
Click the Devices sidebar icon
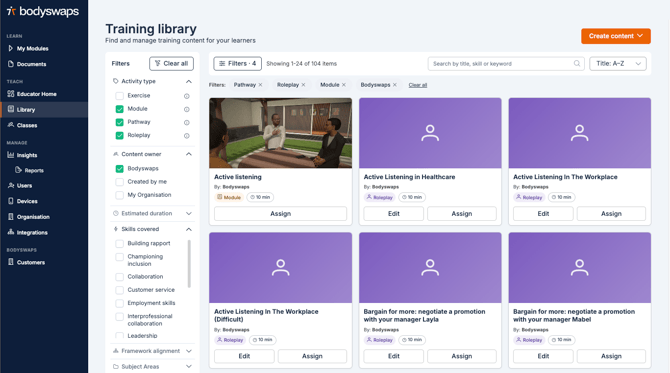pos(11,201)
